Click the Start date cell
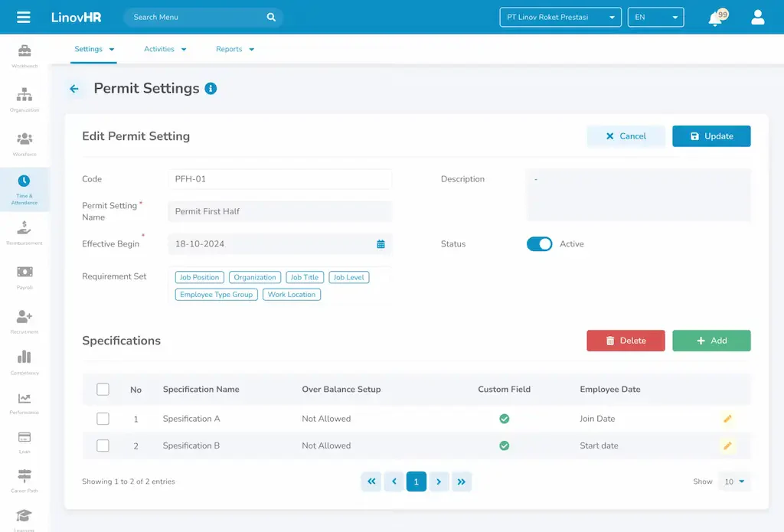784x532 pixels. click(x=599, y=446)
